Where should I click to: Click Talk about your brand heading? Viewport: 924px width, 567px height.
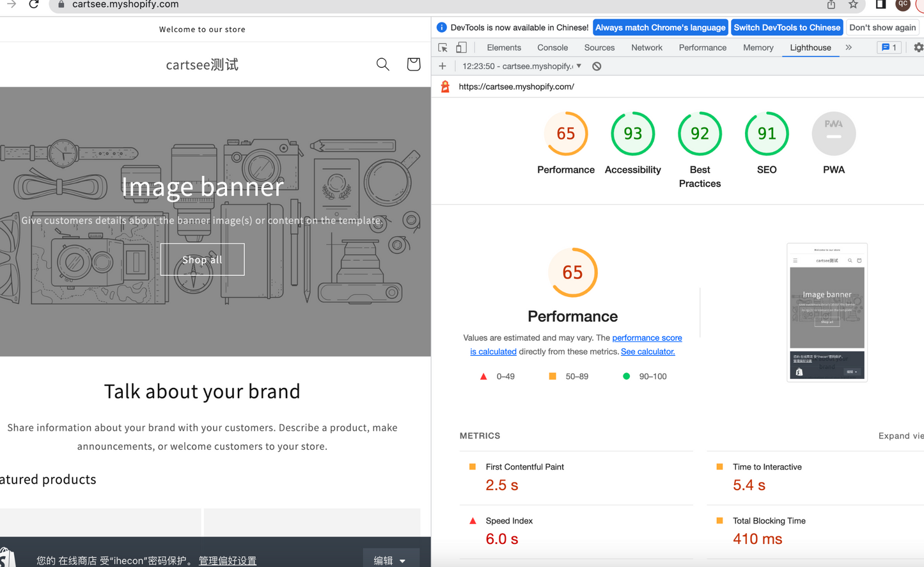tap(202, 391)
